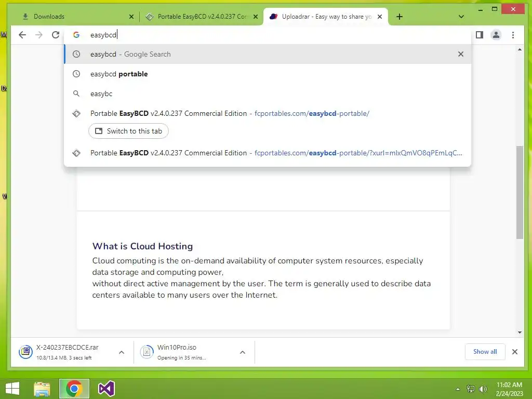Choose the easybcd portable suggestion
This screenshot has width=532, height=399.
(268, 74)
